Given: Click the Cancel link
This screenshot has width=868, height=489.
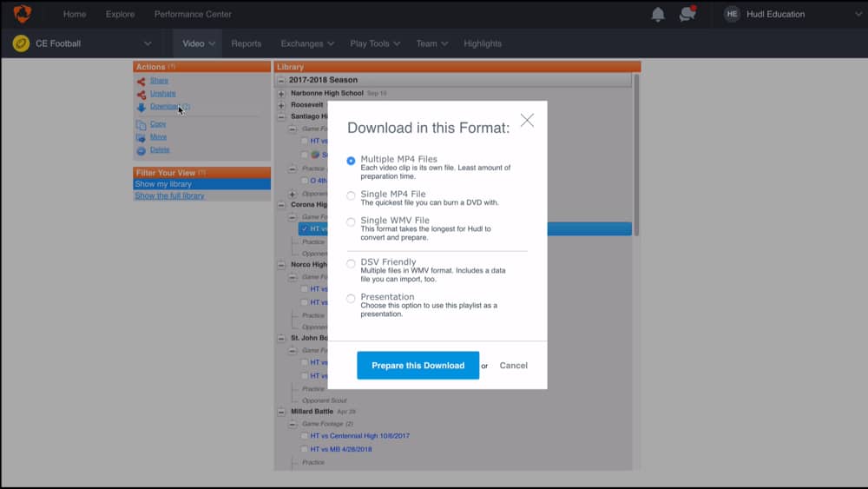Looking at the screenshot, I should pyautogui.click(x=513, y=366).
